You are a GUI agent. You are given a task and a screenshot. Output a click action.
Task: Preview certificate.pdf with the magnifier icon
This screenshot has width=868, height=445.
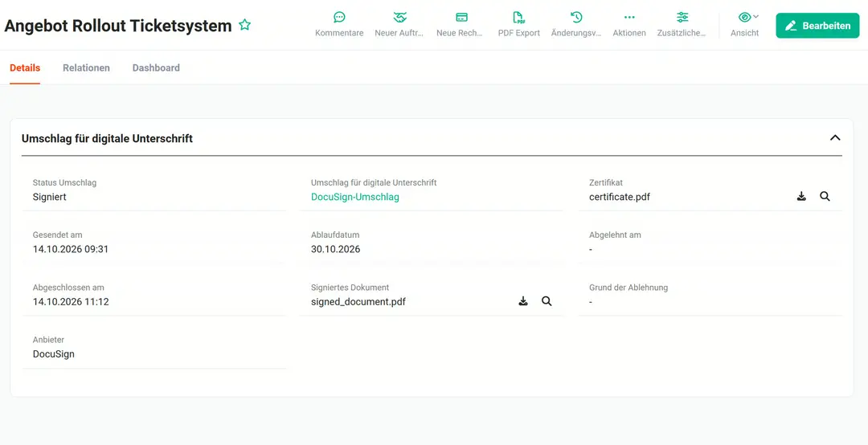click(825, 197)
